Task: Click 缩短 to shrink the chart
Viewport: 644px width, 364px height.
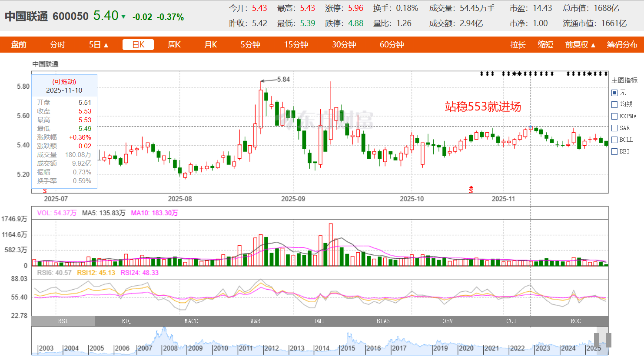Action: 545,44
